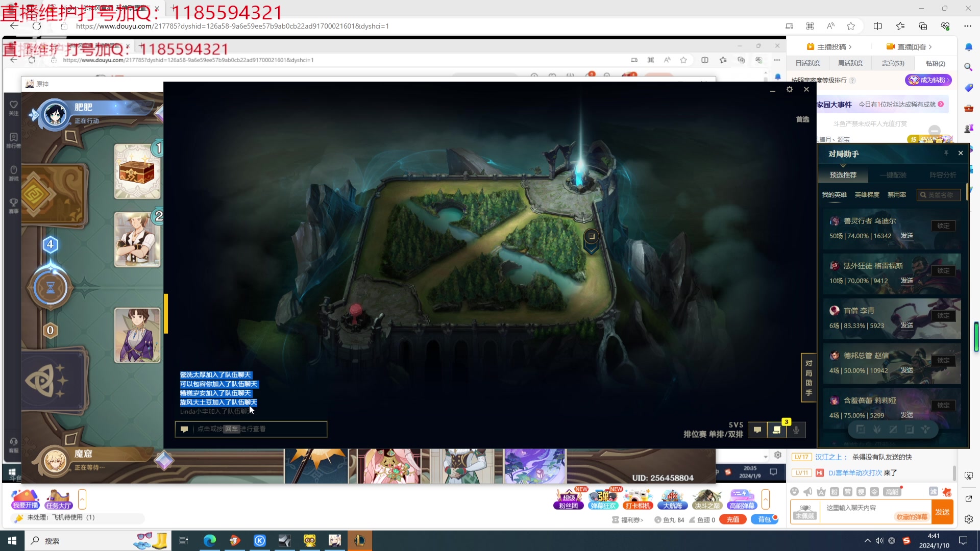
Task: Click the orange 发送 send button
Action: tap(942, 512)
